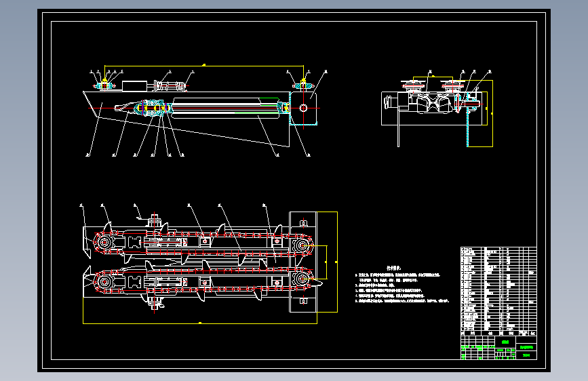
Task: Click the lower left sprocket in the bottom chain view
Action: click(x=104, y=281)
